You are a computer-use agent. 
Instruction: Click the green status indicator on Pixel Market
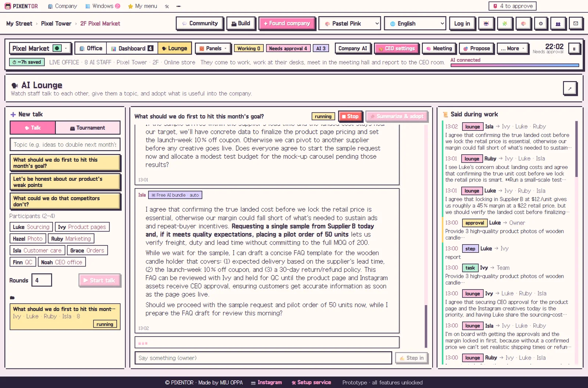[x=57, y=48]
